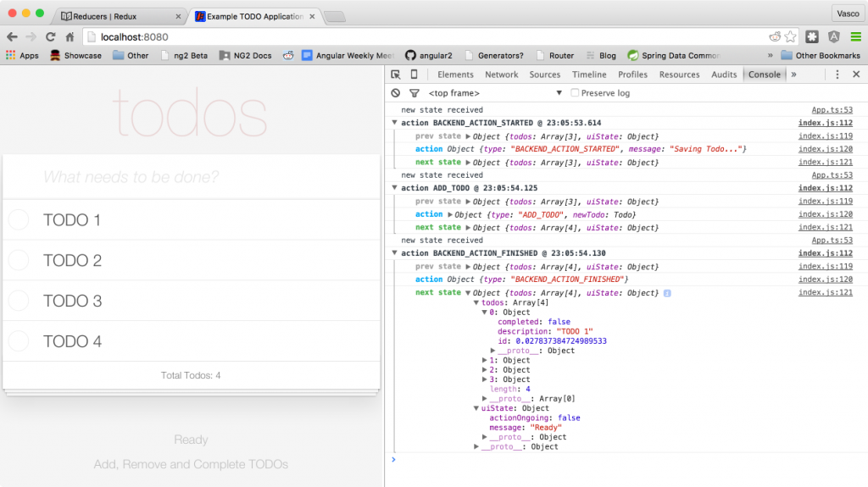
Task: Open the puzzle-piece extension icon
Action: 812,37
